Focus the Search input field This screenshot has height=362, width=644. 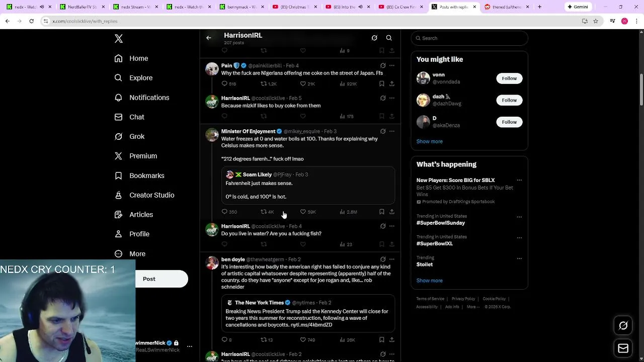click(x=469, y=38)
